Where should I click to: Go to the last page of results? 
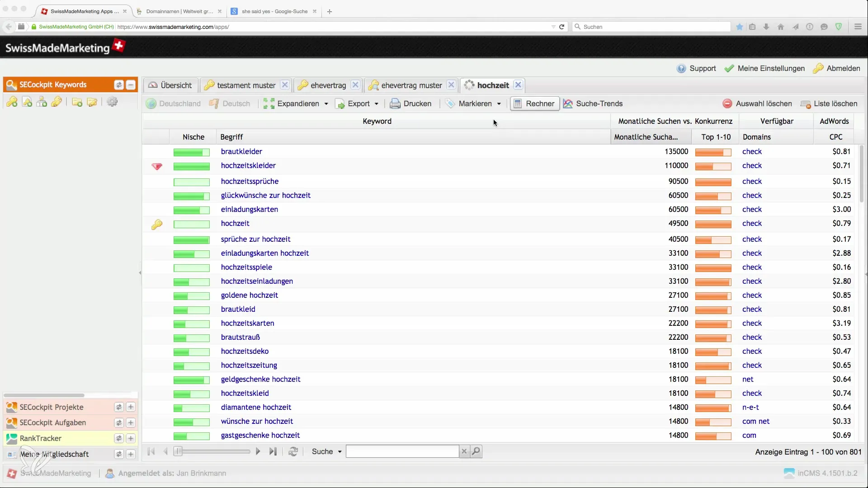(273, 451)
